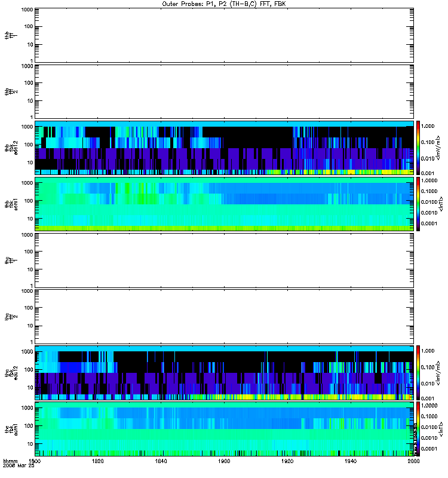Click the '1000' tick of the top thb panel
The width and height of the screenshot is (448, 478).
point(27,10)
